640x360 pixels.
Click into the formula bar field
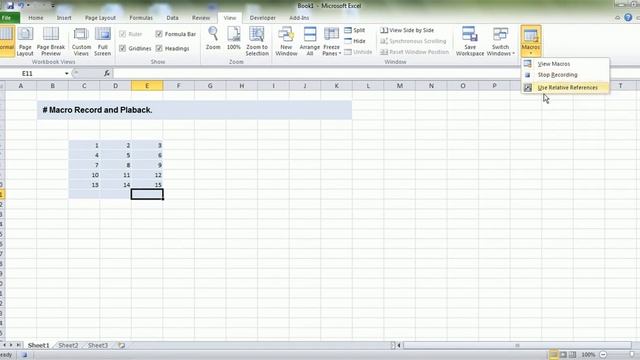376,73
